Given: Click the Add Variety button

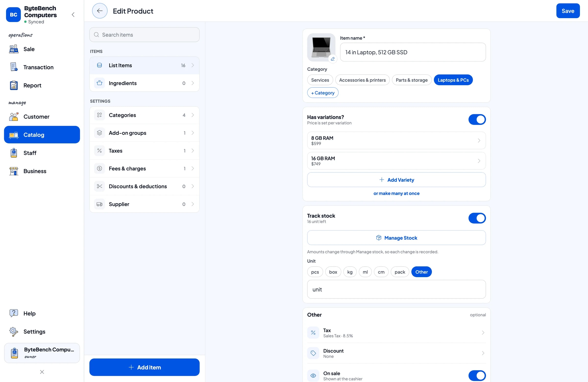Looking at the screenshot, I should pos(396,180).
